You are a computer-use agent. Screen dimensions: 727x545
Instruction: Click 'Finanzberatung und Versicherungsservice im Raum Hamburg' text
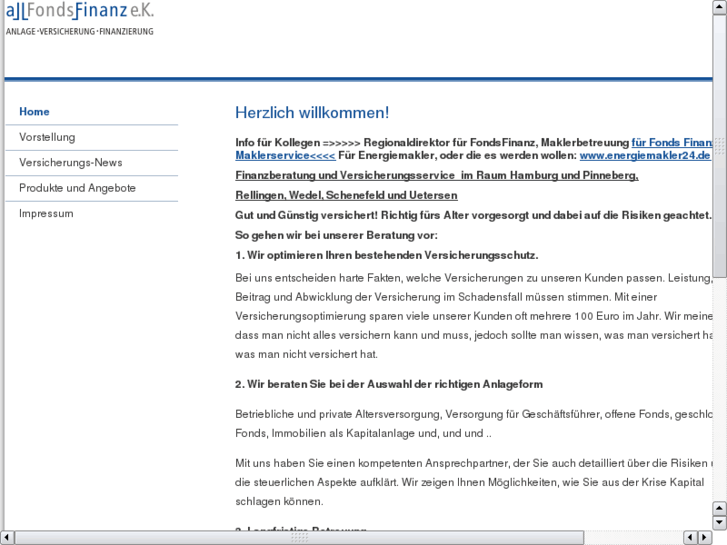coord(437,175)
